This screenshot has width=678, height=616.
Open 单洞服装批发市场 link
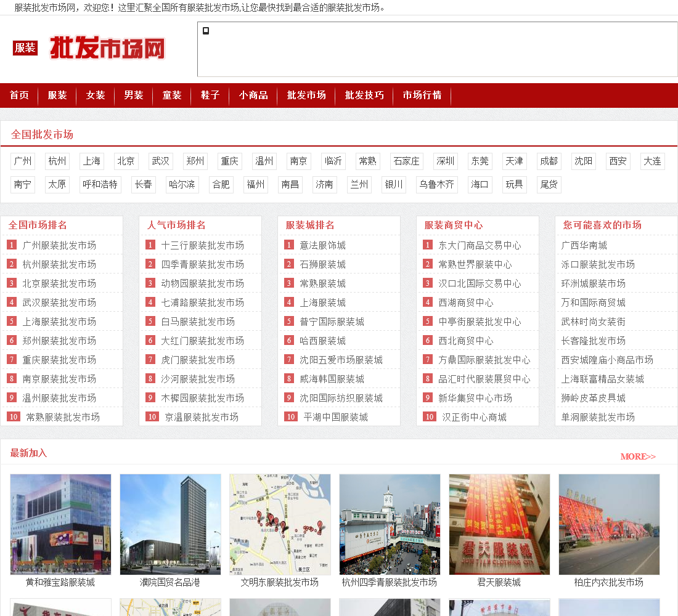pos(598,417)
